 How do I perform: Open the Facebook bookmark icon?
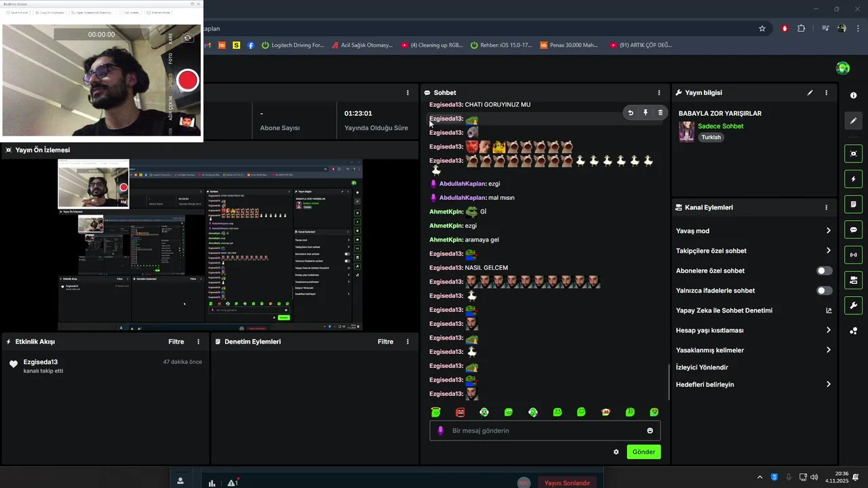(251, 45)
